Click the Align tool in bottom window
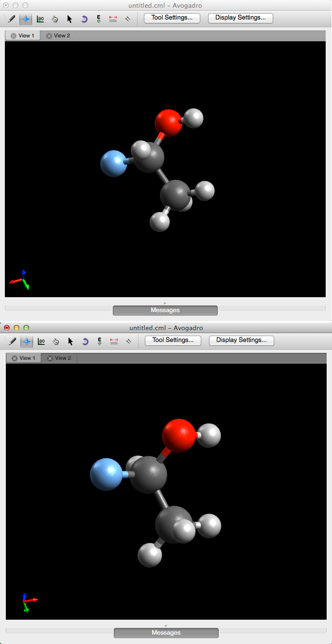 tap(128, 341)
